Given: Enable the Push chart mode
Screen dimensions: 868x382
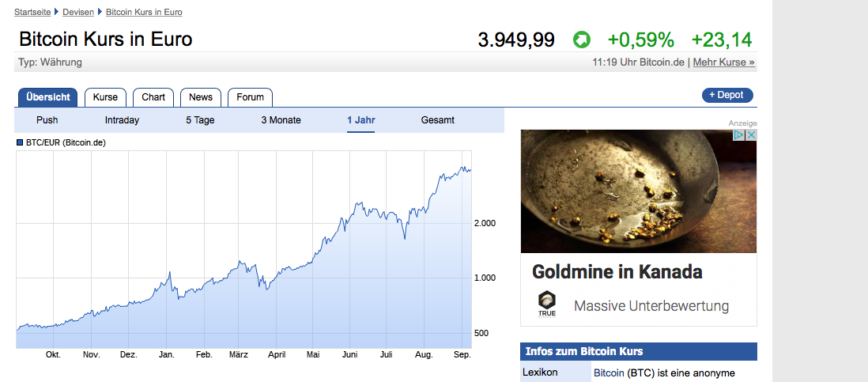Looking at the screenshot, I should coord(47,120).
